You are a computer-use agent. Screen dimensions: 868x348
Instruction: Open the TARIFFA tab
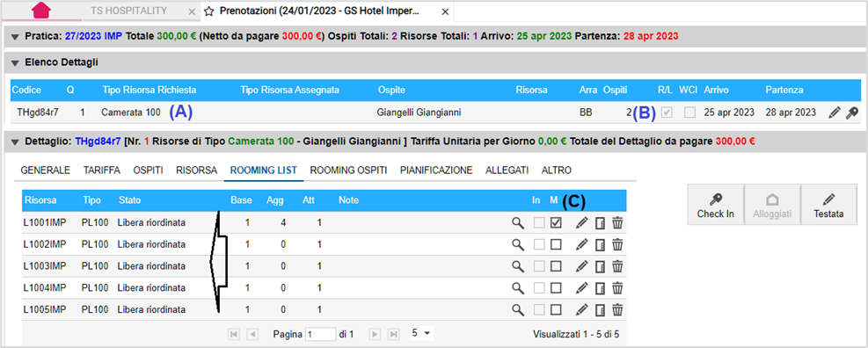tap(102, 170)
